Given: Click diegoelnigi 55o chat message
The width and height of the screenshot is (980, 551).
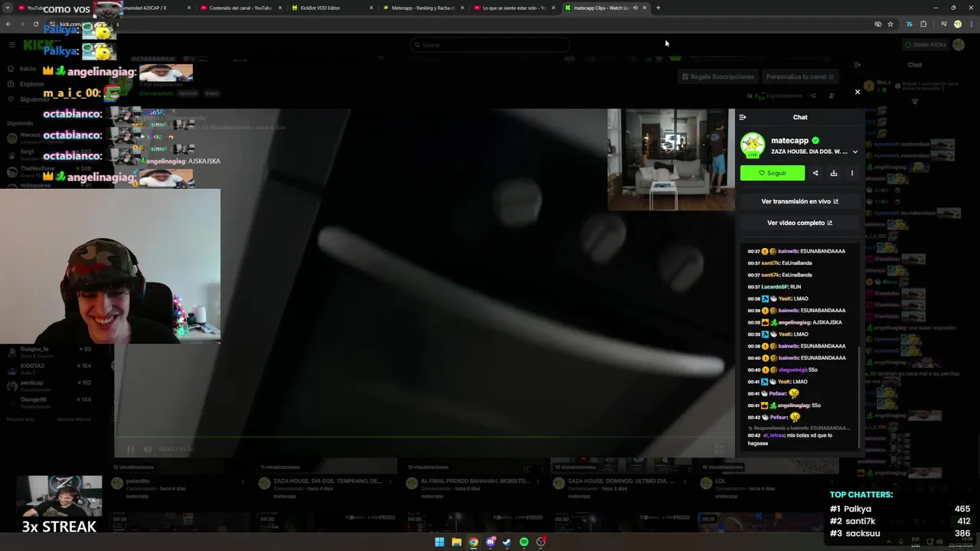Looking at the screenshot, I should [782, 370].
